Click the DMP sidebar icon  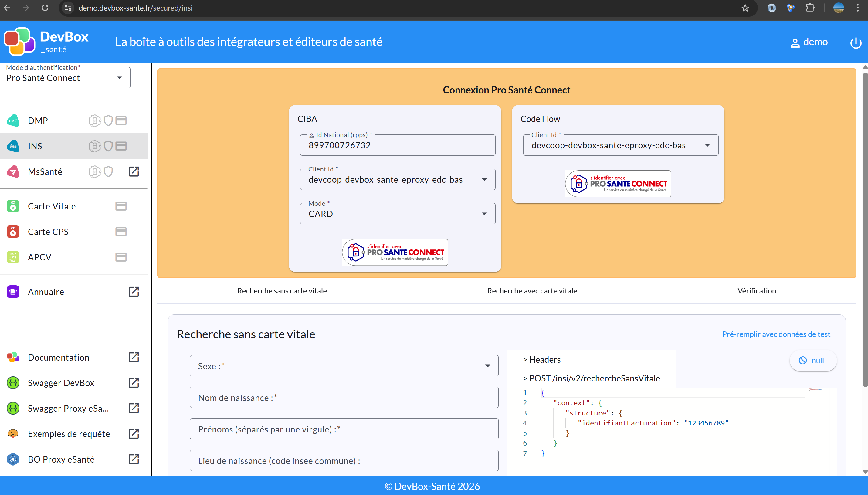(x=13, y=121)
